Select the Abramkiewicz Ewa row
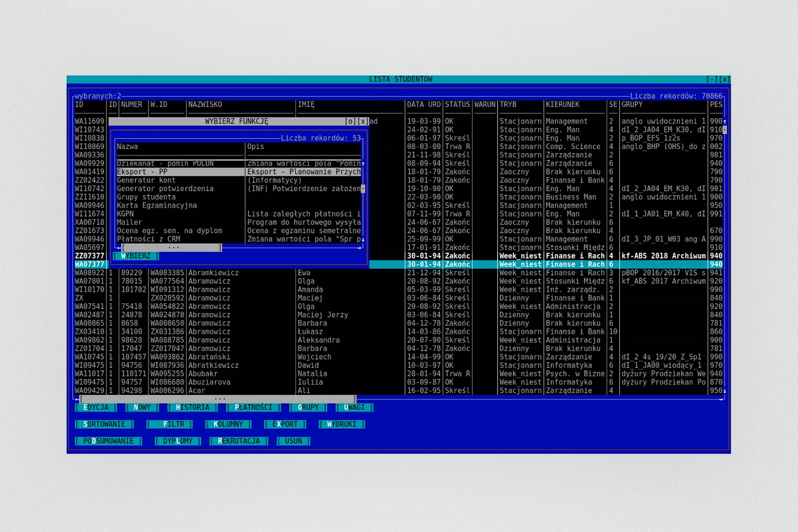The width and height of the screenshot is (798, 532). [398, 273]
